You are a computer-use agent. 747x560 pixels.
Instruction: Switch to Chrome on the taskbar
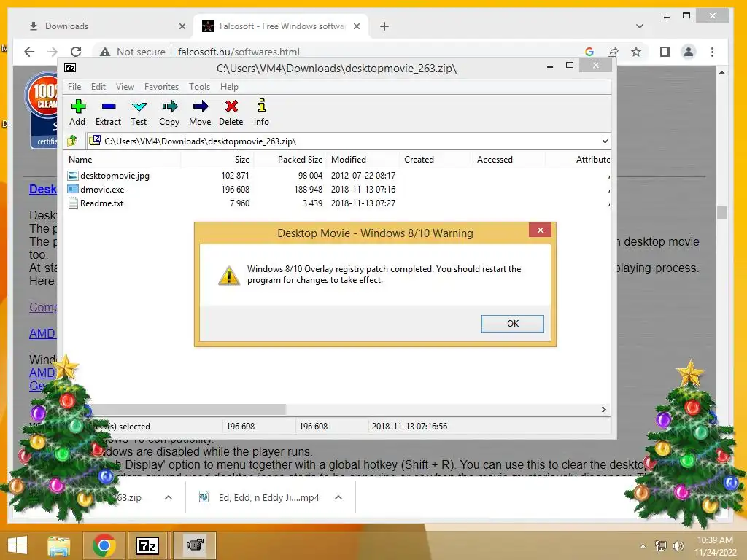[x=104, y=545]
